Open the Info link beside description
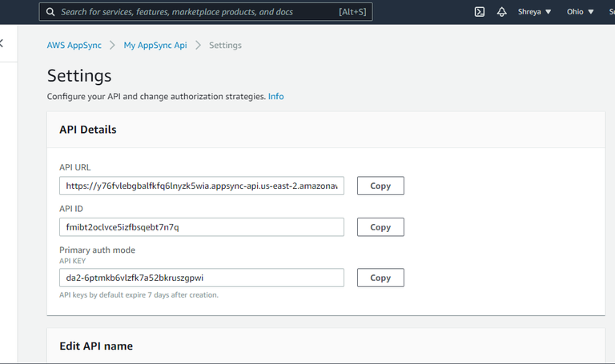 coord(276,97)
